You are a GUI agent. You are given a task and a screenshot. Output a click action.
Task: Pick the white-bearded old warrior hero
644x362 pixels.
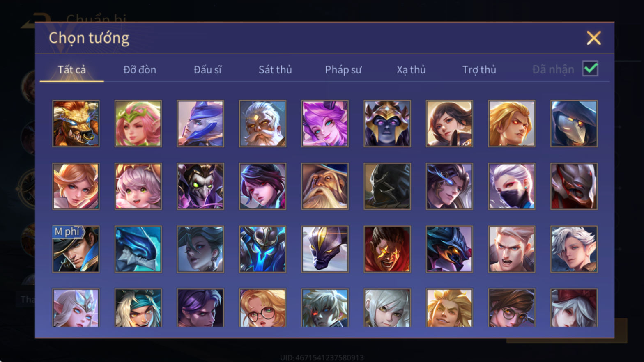click(262, 124)
